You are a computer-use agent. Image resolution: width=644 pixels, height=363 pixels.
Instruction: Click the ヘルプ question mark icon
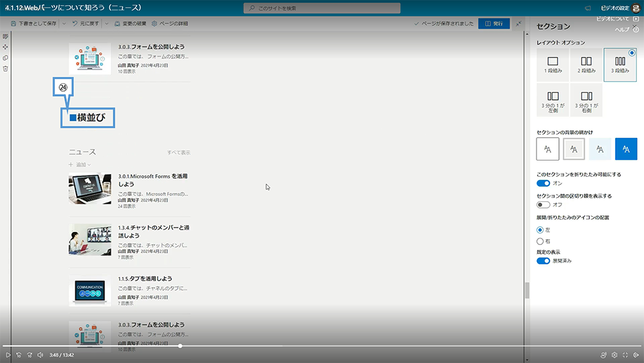[x=636, y=30]
